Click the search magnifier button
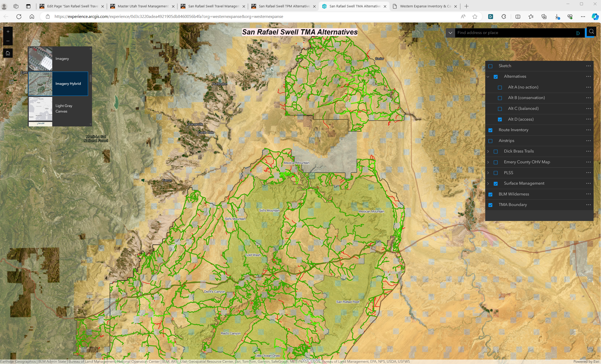Viewport: 601px width, 364px height. coord(591,32)
